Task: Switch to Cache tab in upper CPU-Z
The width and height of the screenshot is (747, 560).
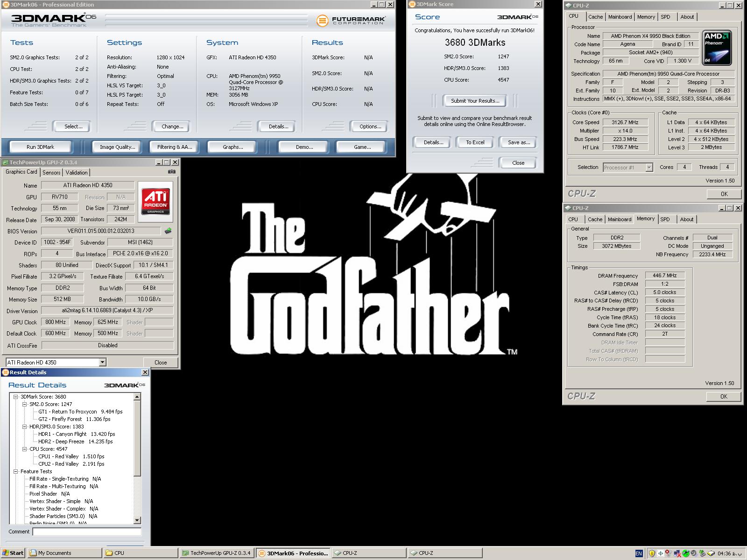Action: [595, 17]
